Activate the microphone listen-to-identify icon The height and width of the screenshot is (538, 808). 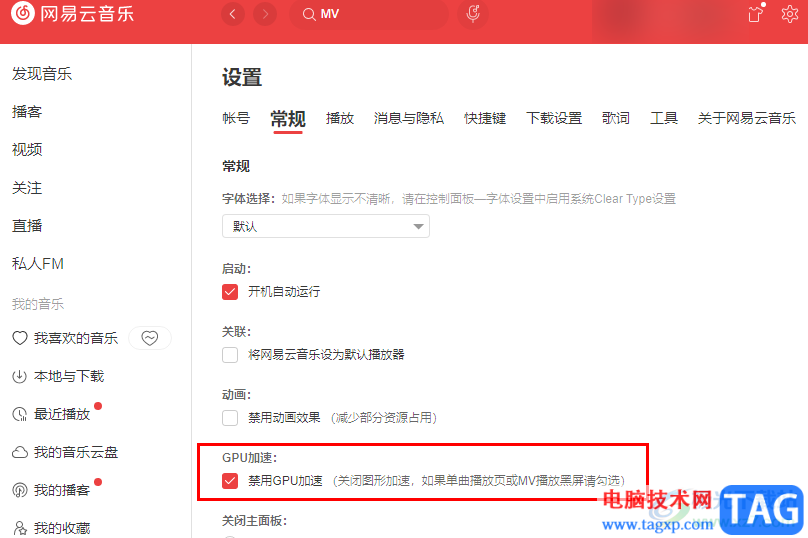tap(473, 14)
